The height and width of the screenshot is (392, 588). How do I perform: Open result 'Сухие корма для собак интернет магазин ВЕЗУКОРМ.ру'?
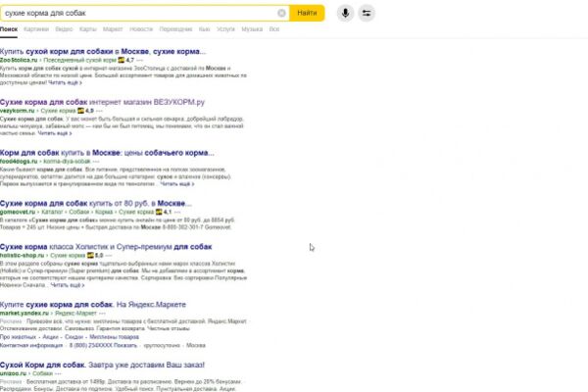point(102,102)
